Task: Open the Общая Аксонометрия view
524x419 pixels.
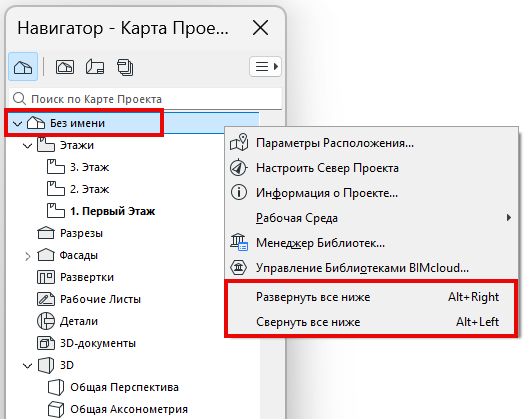Action: point(129,409)
